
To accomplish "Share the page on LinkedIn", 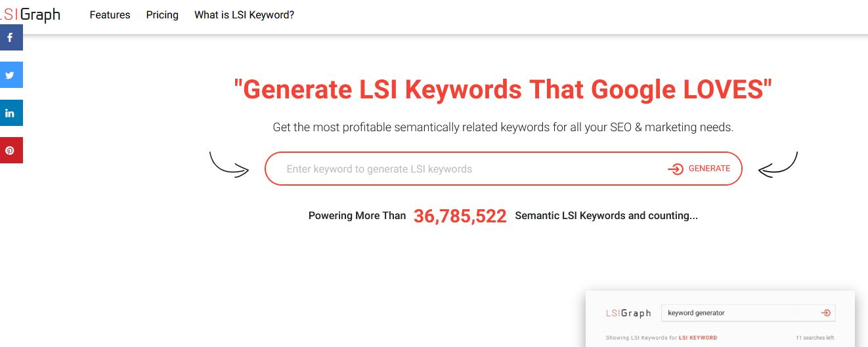I will coord(11,113).
